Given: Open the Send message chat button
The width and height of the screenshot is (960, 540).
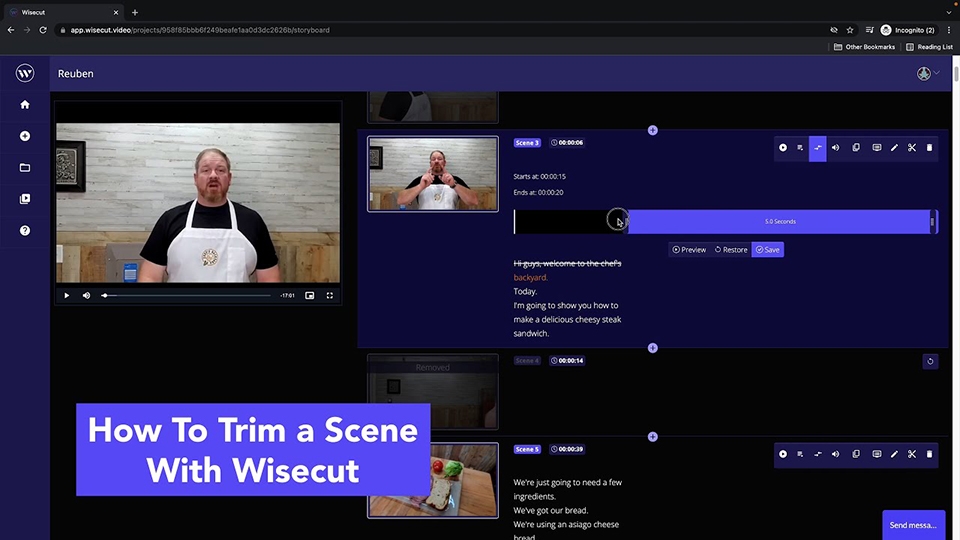Looking at the screenshot, I should click(913, 525).
